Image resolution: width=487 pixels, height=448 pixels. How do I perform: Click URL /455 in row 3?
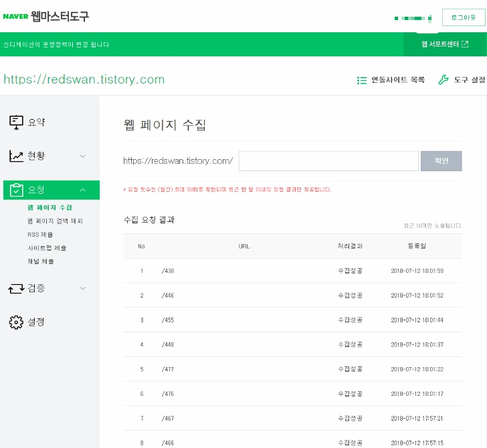pyautogui.click(x=168, y=320)
